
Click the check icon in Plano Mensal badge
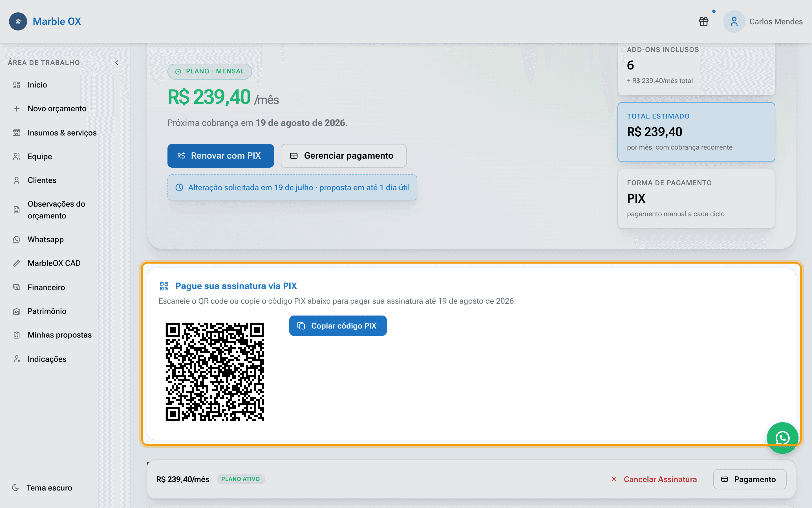pos(178,72)
